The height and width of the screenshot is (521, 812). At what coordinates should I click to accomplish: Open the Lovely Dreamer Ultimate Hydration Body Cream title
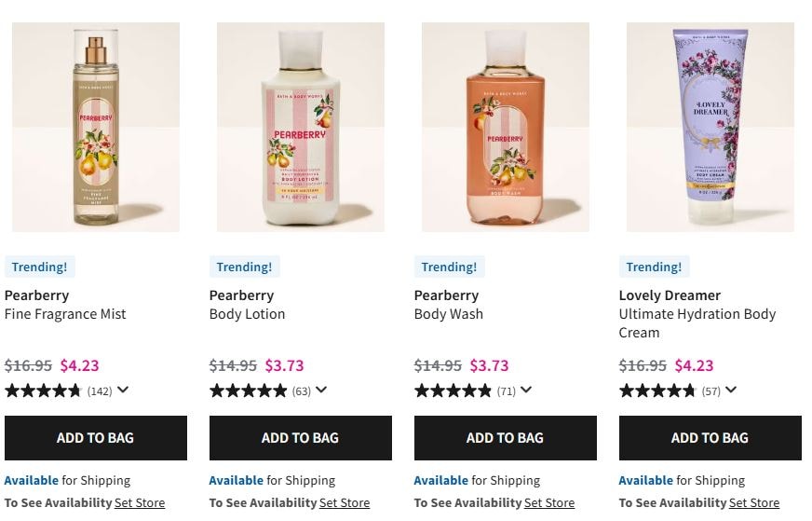pyautogui.click(x=697, y=314)
